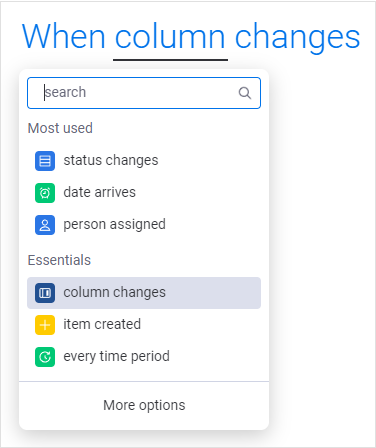The image size is (376, 448).
Task: Click the green recurring time period icon
Action: pos(45,357)
